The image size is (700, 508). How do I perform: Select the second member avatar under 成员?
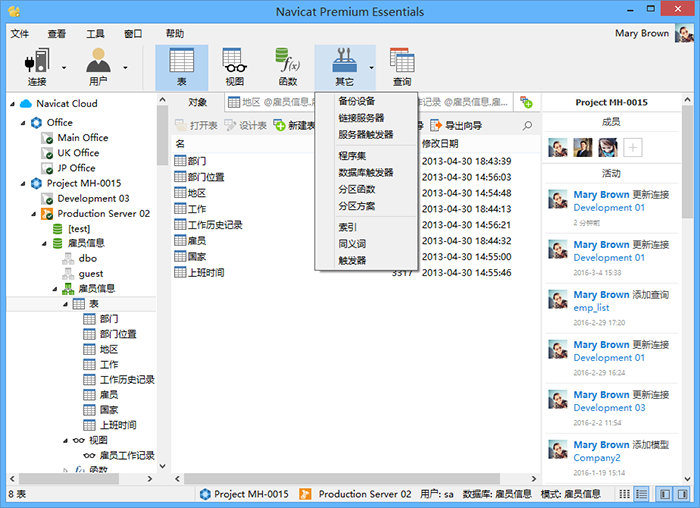click(583, 147)
